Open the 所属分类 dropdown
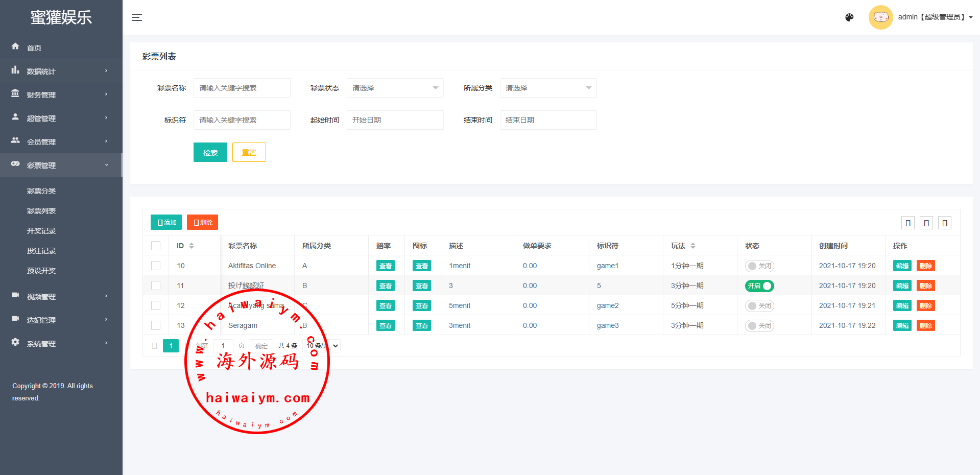Image resolution: width=980 pixels, height=475 pixels. click(x=548, y=88)
